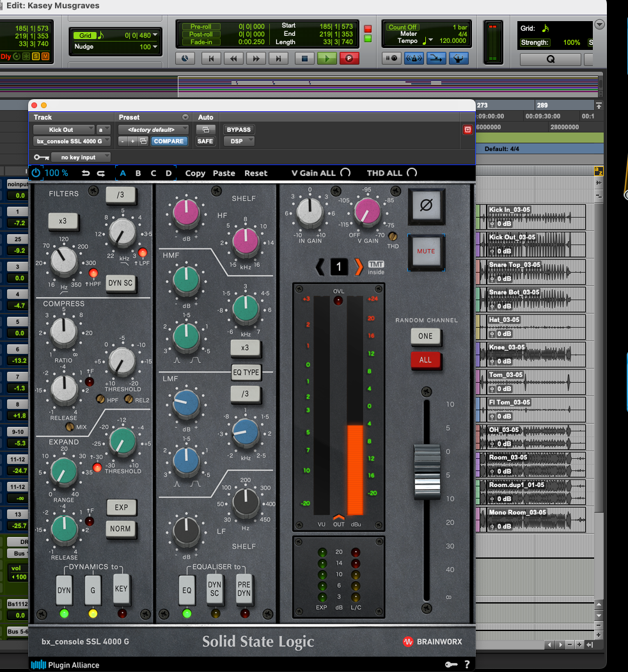Toggle the MUTE button on the channel strip

pyautogui.click(x=427, y=252)
